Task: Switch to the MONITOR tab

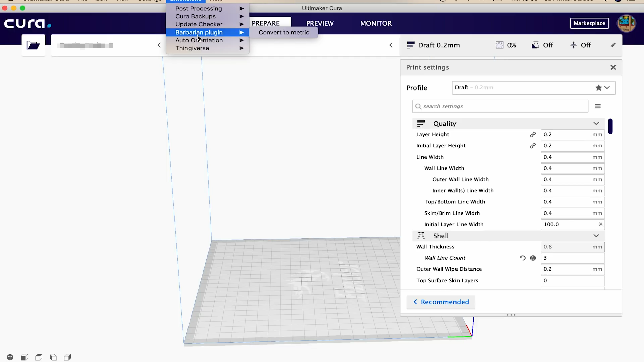Action: [376, 23]
